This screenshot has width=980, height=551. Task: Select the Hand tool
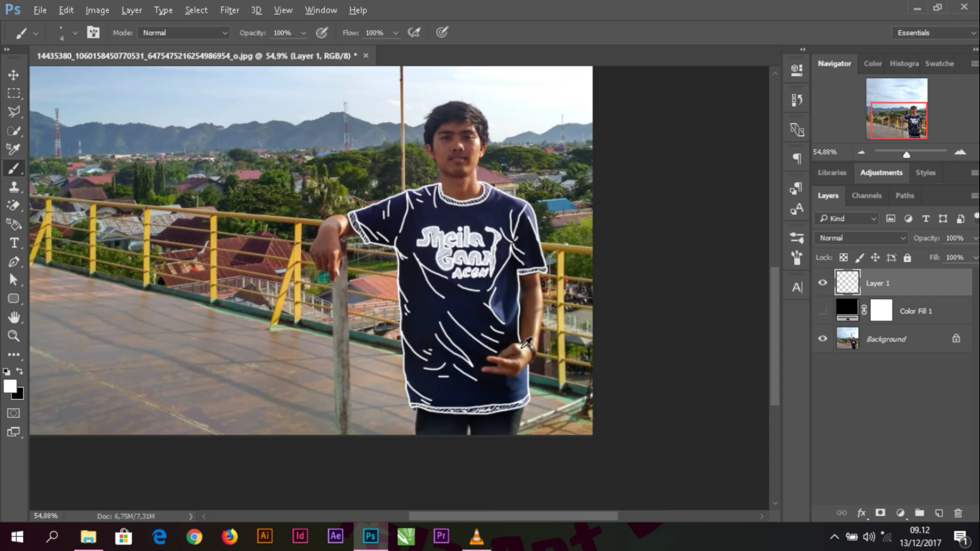pos(13,317)
